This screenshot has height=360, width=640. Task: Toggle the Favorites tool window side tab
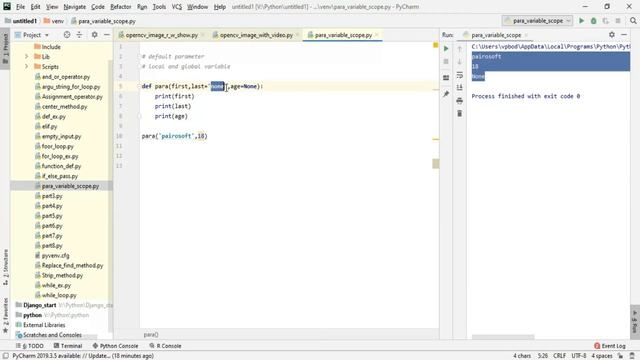tap(5, 315)
